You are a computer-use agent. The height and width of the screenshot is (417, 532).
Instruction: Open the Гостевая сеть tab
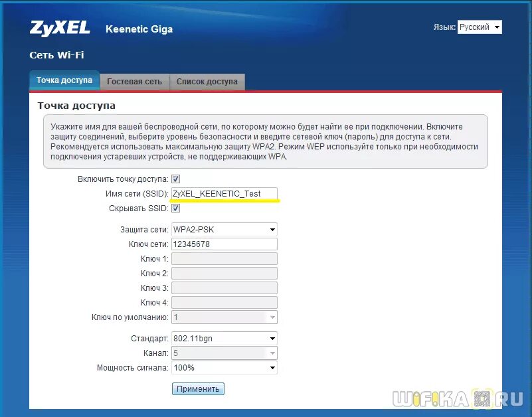tap(134, 82)
